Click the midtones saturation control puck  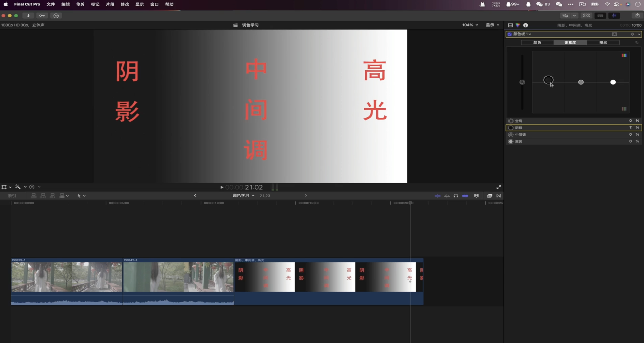tap(581, 82)
